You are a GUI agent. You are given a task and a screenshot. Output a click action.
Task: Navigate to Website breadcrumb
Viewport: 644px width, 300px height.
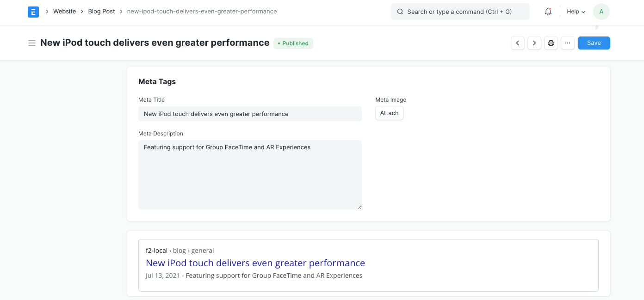pyautogui.click(x=64, y=12)
